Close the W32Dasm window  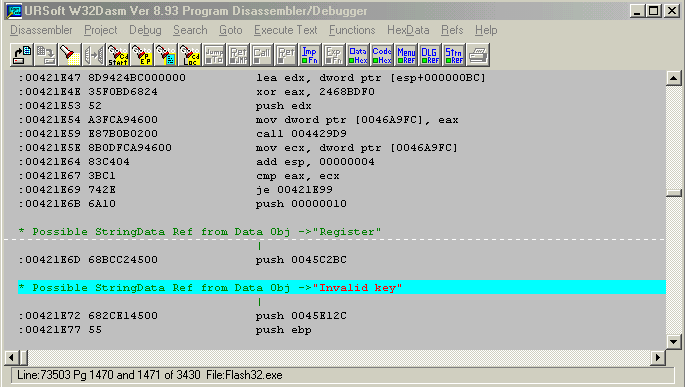click(x=672, y=11)
